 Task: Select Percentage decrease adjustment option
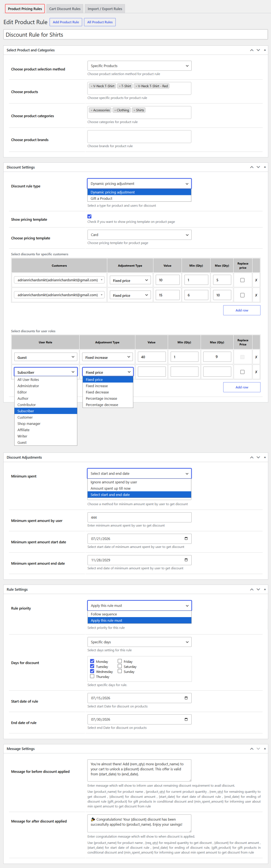click(108, 405)
